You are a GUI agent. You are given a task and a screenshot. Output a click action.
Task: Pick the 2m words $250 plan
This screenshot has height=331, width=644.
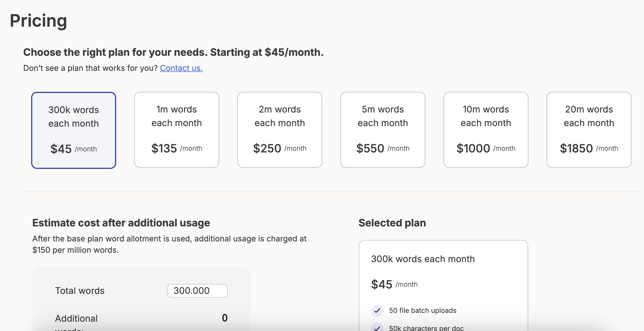pyautogui.click(x=280, y=130)
